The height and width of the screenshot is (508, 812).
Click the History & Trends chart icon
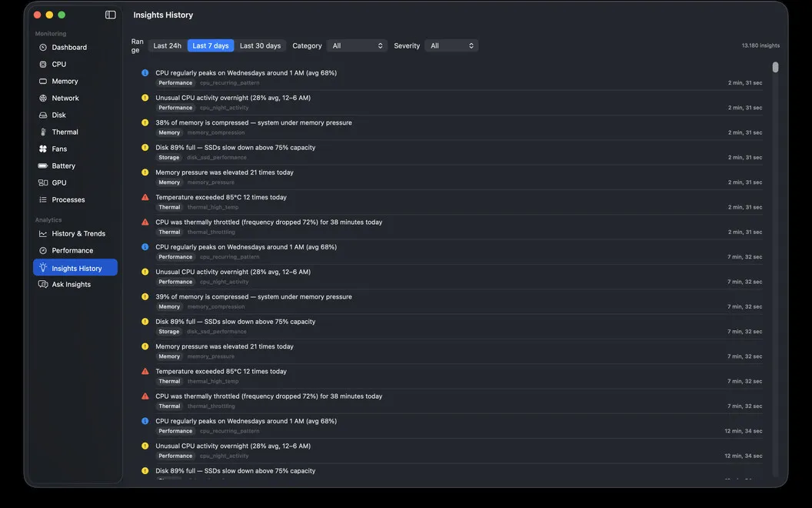(x=43, y=234)
